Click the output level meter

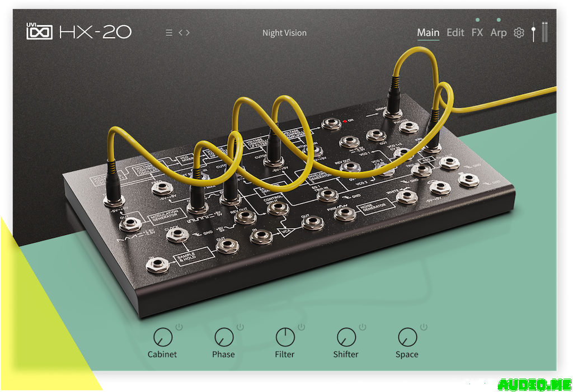544,32
